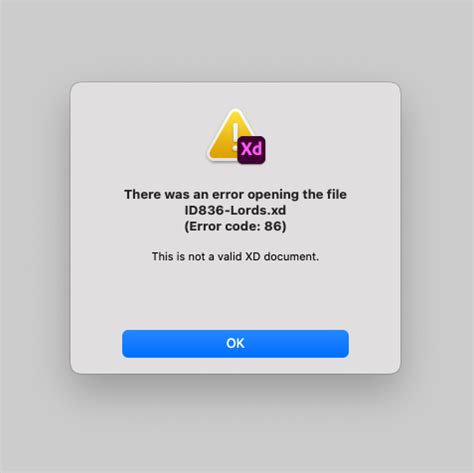Image resolution: width=474 pixels, height=473 pixels.
Task: Click the pink Xd letters on the badge
Action: tap(252, 149)
